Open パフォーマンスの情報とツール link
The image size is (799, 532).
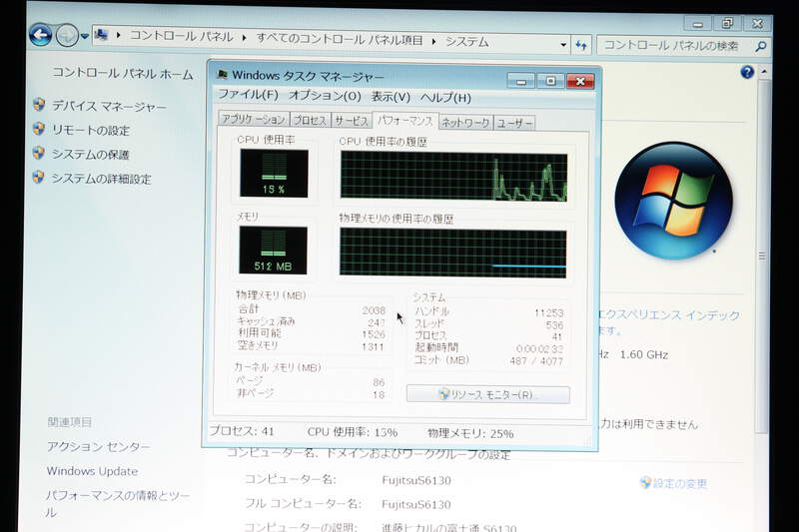point(117,503)
